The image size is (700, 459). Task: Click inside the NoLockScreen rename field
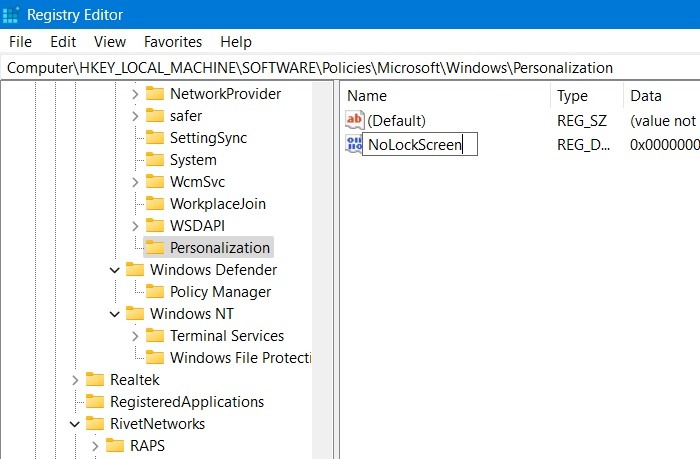(x=420, y=144)
